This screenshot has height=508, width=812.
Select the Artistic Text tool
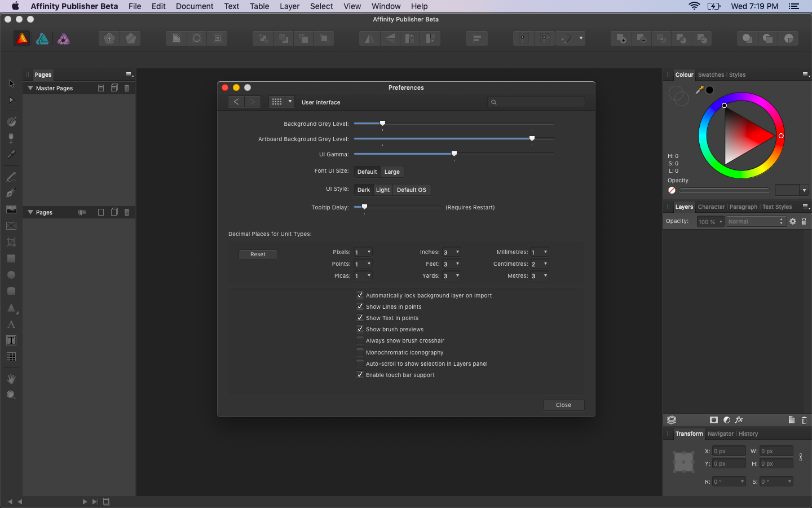(11, 325)
